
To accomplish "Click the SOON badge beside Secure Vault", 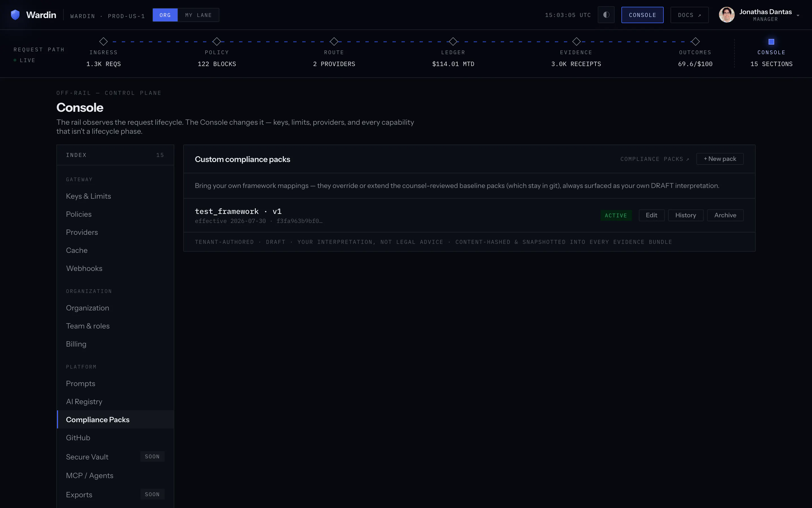I will tap(152, 457).
